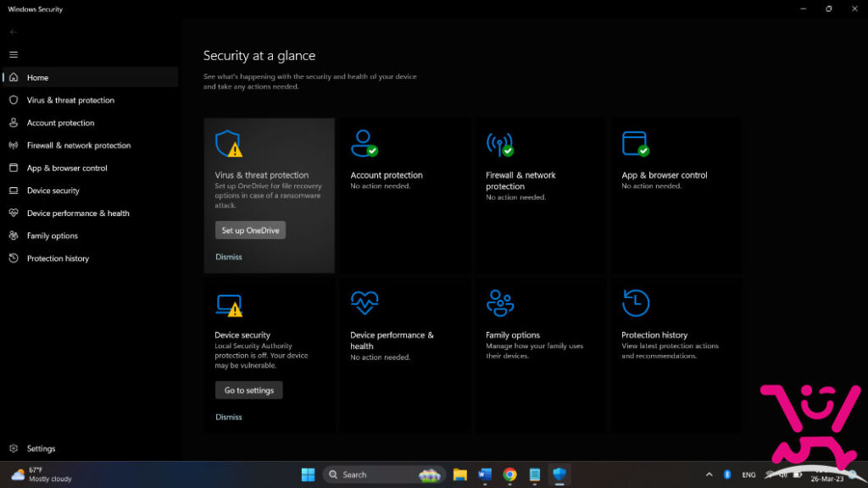This screenshot has width=868, height=488.
Task: Click the people icon on Family options card
Action: (x=500, y=303)
